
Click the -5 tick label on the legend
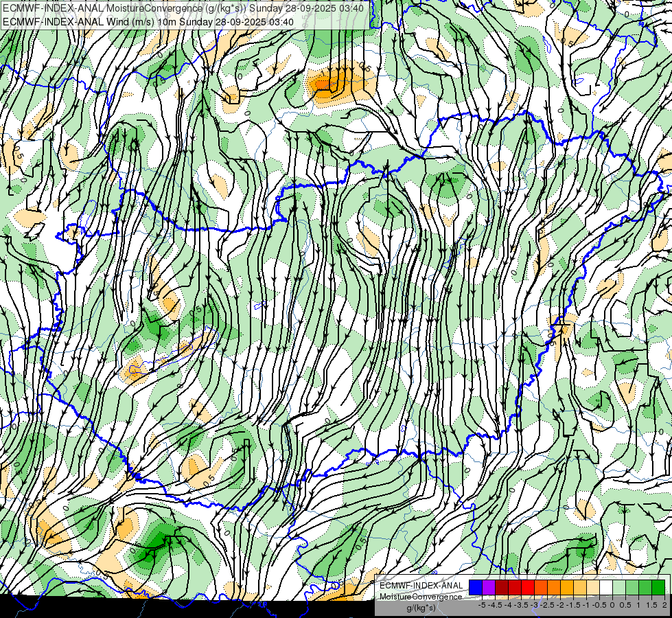pyautogui.click(x=482, y=605)
